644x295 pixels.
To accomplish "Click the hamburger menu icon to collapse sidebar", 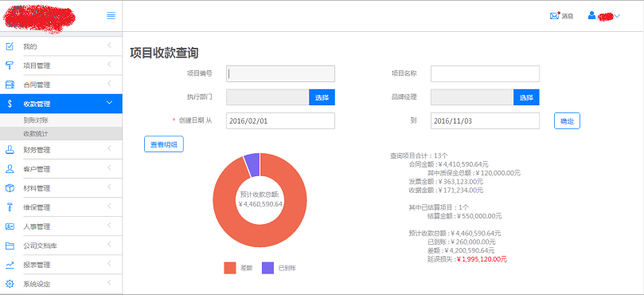I will (111, 16).
